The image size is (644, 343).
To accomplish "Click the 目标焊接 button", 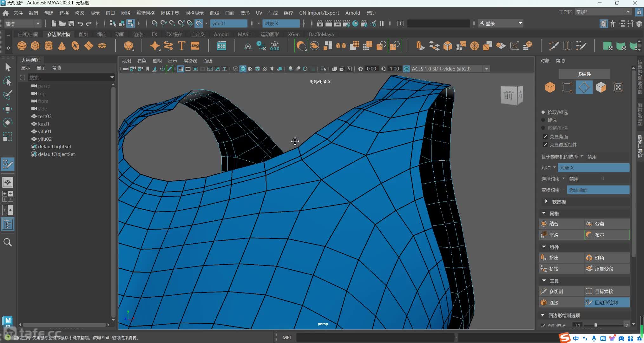I will [x=607, y=291].
